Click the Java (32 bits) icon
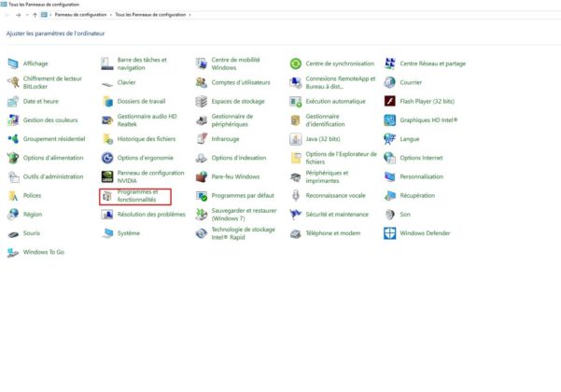 pos(295,139)
